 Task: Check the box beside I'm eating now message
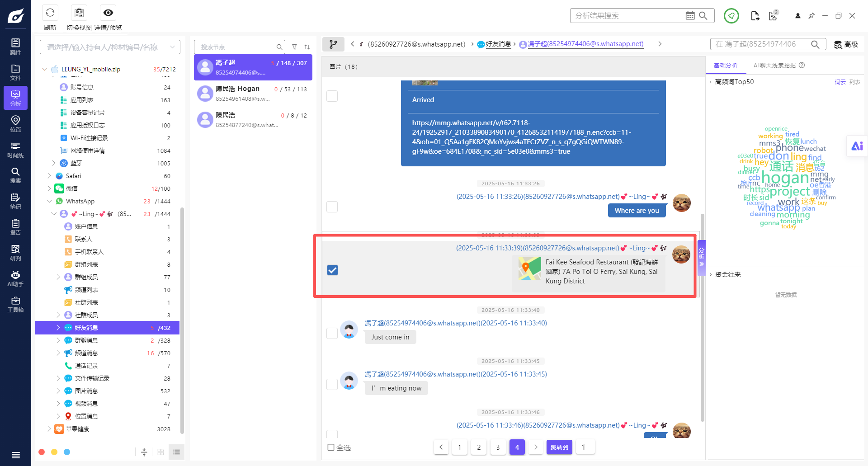332,384
